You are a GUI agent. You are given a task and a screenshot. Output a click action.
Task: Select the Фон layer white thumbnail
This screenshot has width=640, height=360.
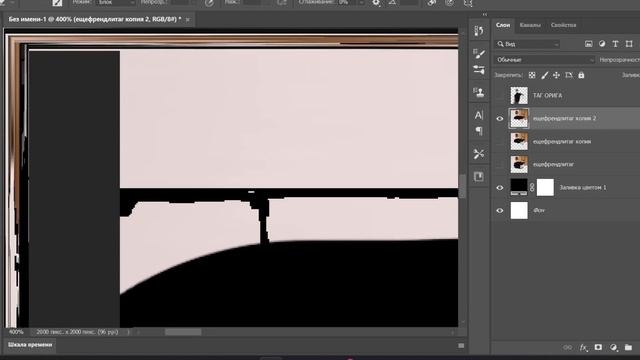pos(519,211)
